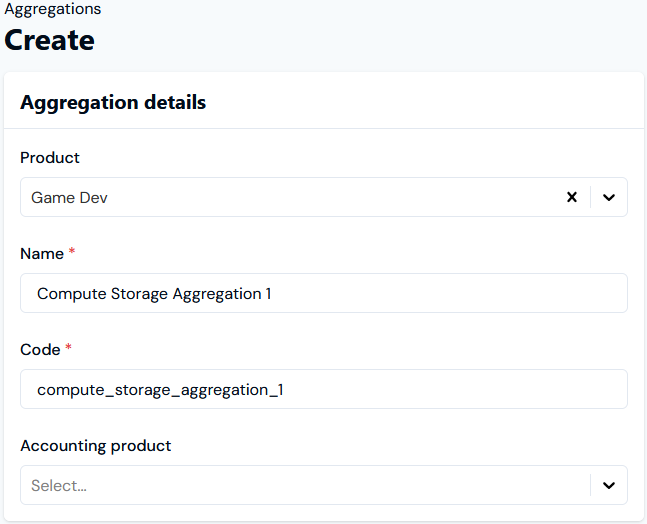Image resolution: width=647 pixels, height=524 pixels.
Task: Click the text Compute Storage Aggregation 1
Action: tap(154, 294)
